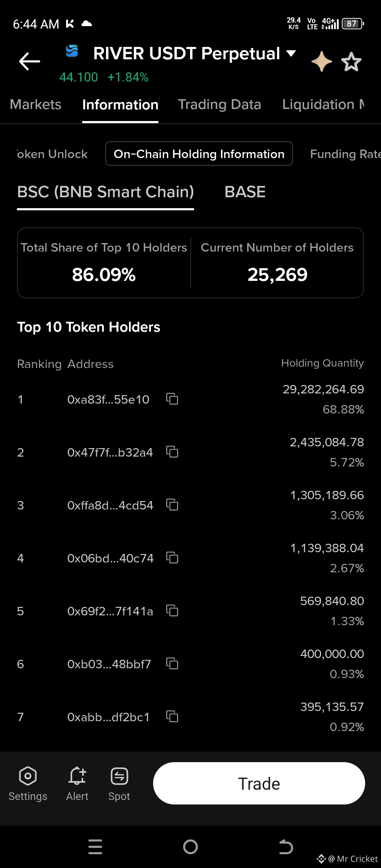The image size is (381, 868).
Task: Copy address 0xffa8d...4cd54
Action: [x=172, y=505]
